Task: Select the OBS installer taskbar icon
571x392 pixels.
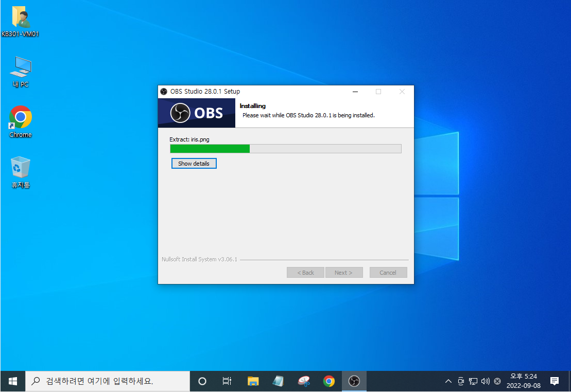Action: click(354, 381)
